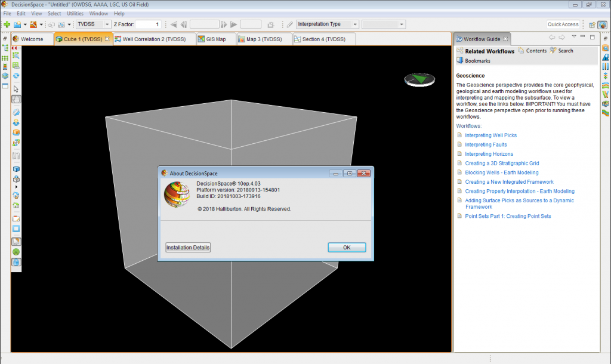Expand the arrow next to hammer icon
Image resolution: width=611 pixels, height=364 pixels.
point(41,24)
